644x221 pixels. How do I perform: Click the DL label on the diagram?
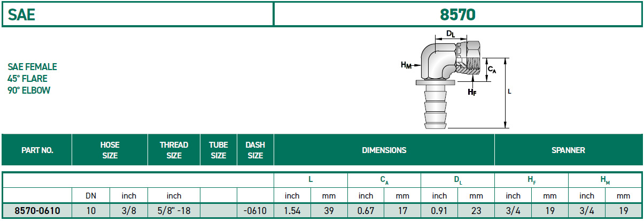tap(451, 35)
